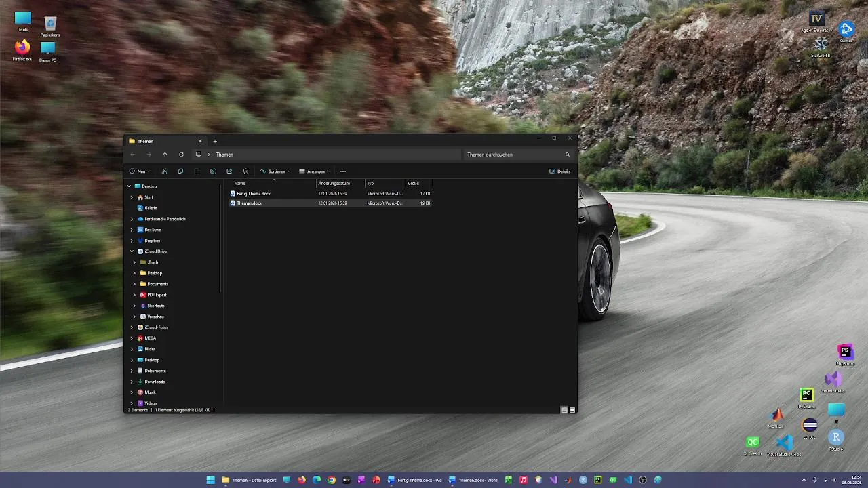Open the Firefox.exe desktop shortcut
Screen dimensions: 868x488
[22, 50]
